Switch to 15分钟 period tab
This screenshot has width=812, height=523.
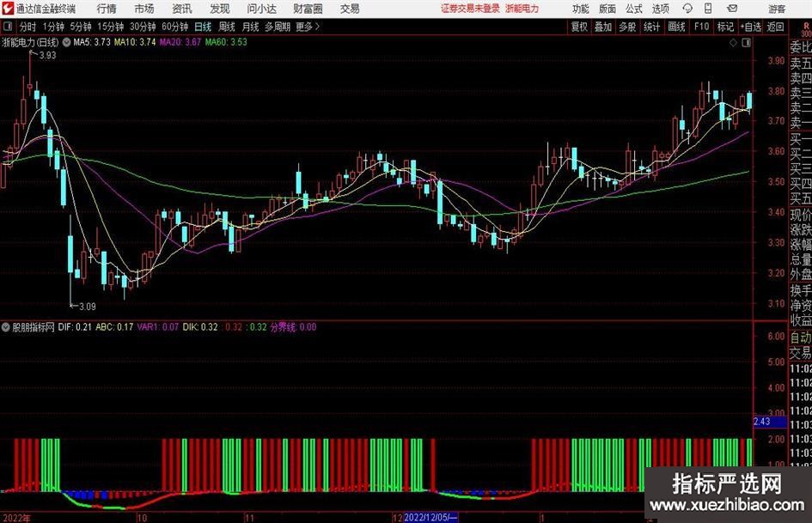point(111,27)
